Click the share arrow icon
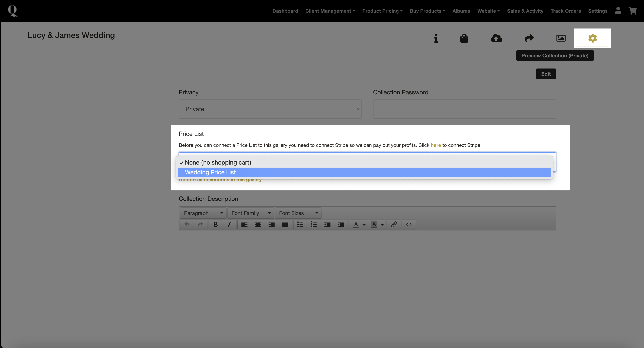 tap(529, 38)
